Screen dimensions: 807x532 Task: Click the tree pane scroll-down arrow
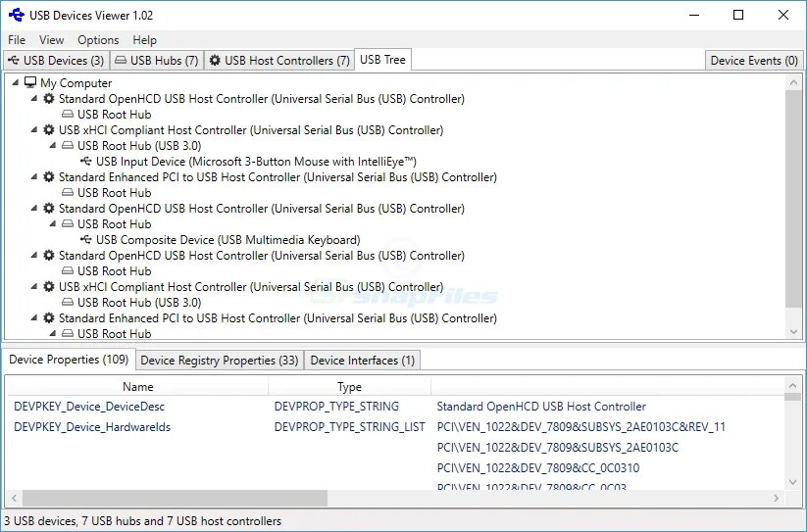point(793,331)
